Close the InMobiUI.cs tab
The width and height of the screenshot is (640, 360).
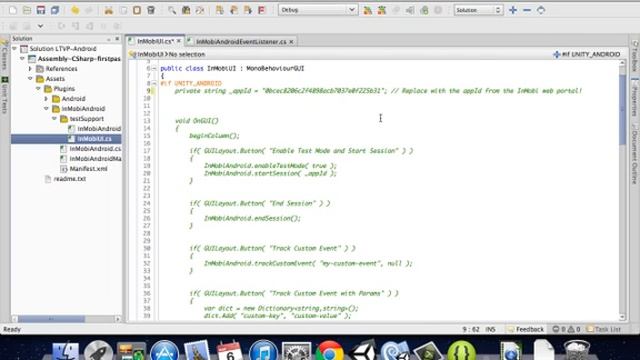tap(179, 41)
